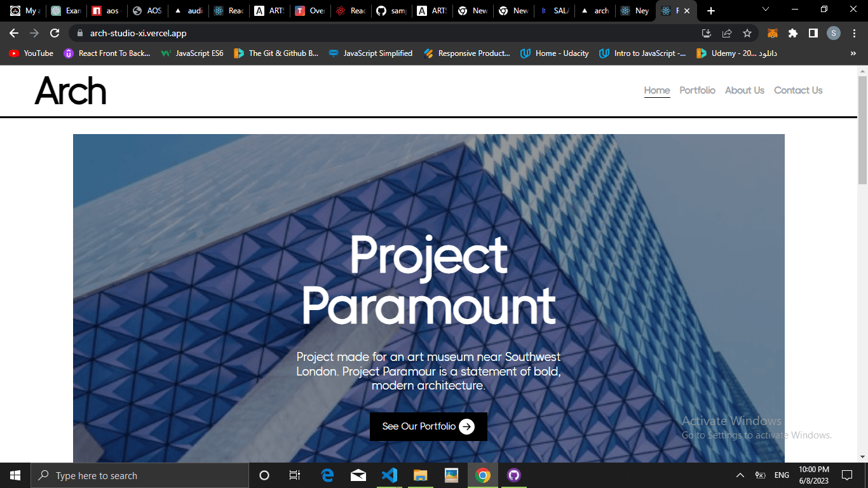Go back with the browser back arrow
Viewport: 868px width, 488px height.
pyautogui.click(x=14, y=33)
